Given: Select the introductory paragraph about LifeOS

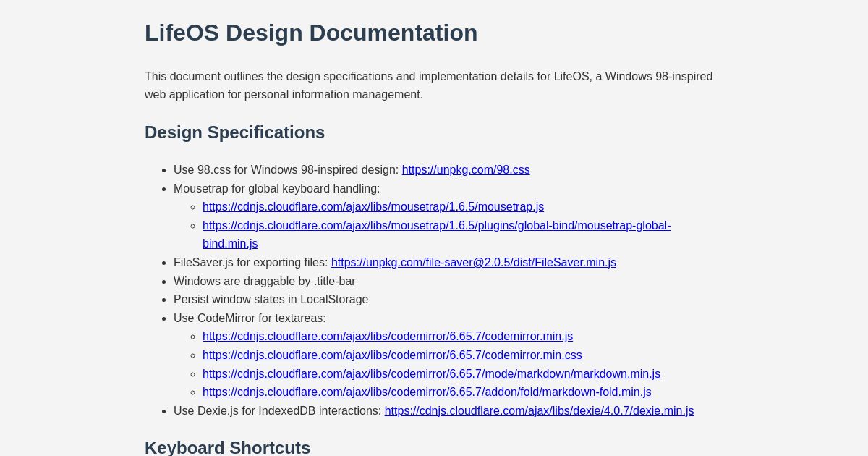Looking at the screenshot, I should [x=428, y=85].
